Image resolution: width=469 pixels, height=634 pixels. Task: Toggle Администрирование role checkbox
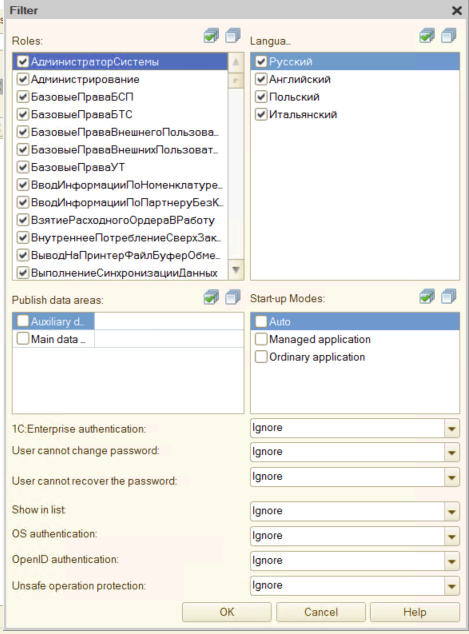tap(23, 79)
